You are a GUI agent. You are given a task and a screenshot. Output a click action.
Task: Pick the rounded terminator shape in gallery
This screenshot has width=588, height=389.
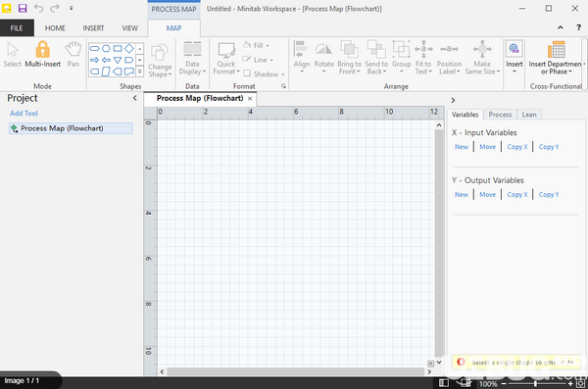coord(95,49)
